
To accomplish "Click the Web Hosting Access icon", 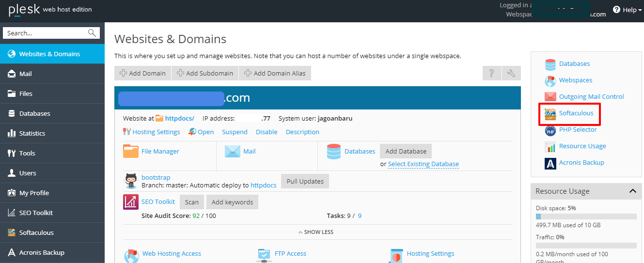I will tap(132, 255).
